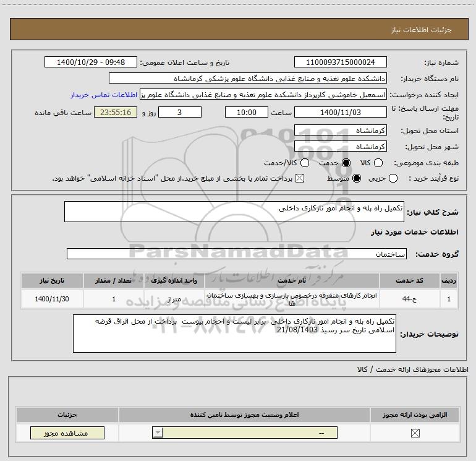Click the countdown timer 23:55:16
The height and width of the screenshot is (461, 476).
116,112
